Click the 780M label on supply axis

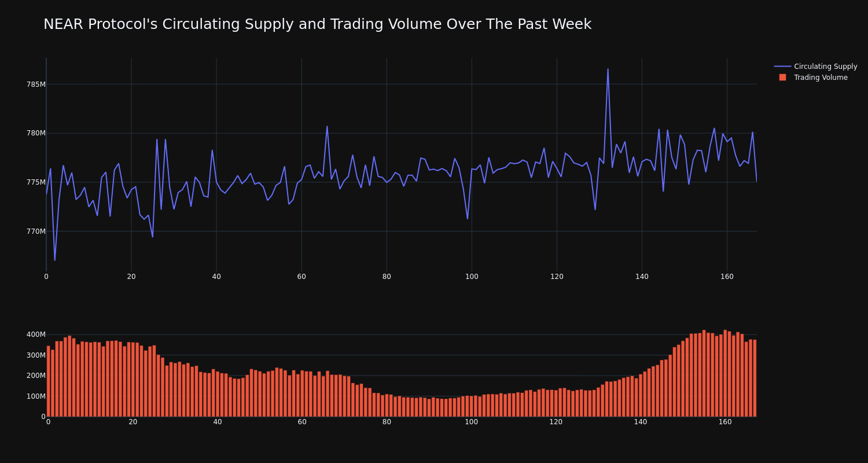[x=36, y=133]
